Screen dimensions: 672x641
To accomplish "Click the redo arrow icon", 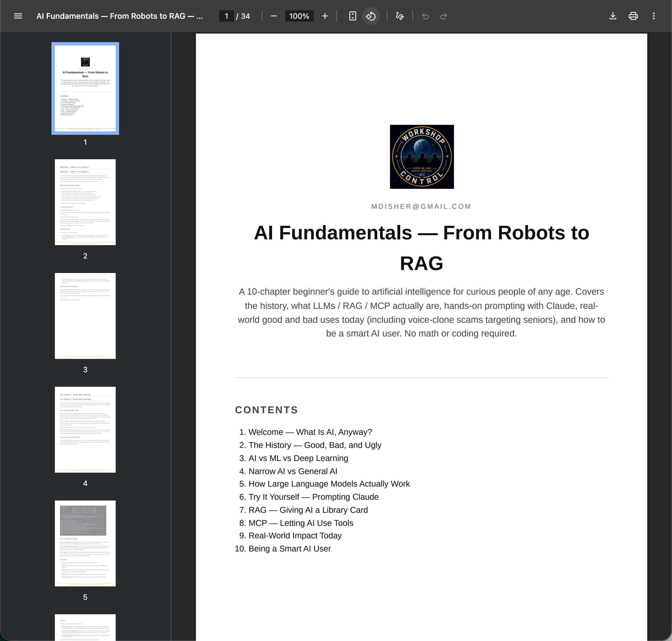I will click(443, 16).
